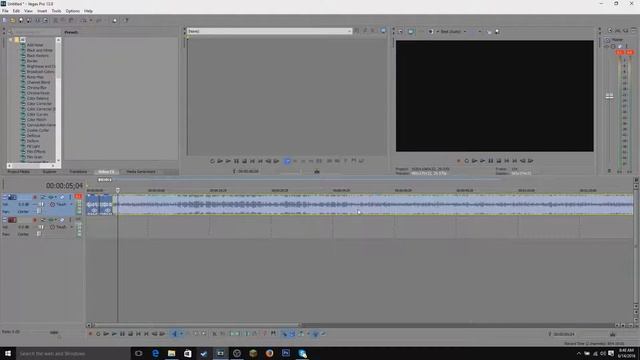Select the Black and White video effect
This screenshot has width=640, height=360.
40,50
